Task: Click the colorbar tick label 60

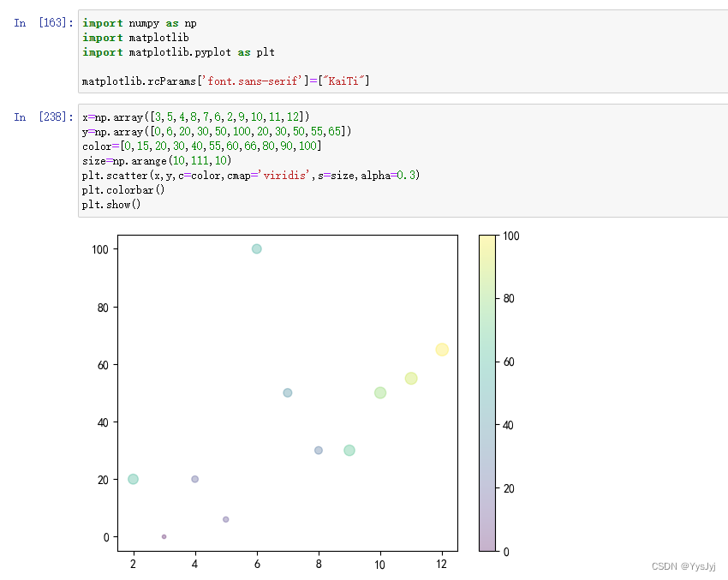Action: (x=509, y=362)
